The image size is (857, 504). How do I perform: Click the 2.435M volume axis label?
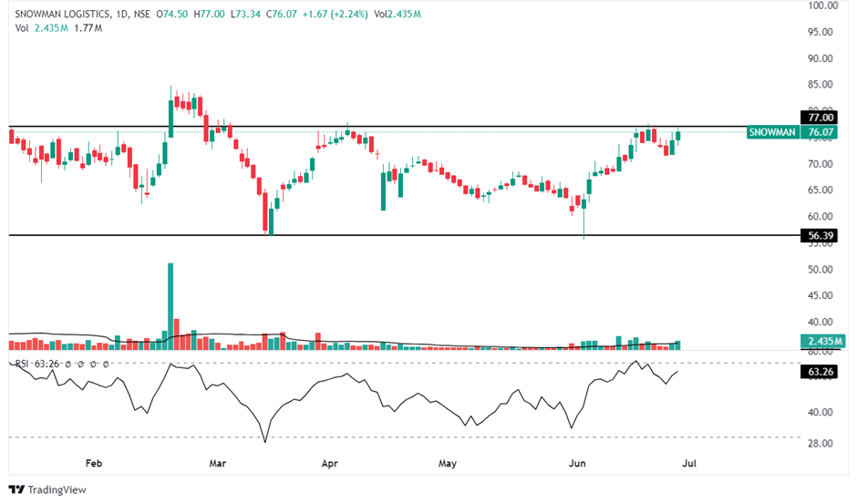(821, 342)
